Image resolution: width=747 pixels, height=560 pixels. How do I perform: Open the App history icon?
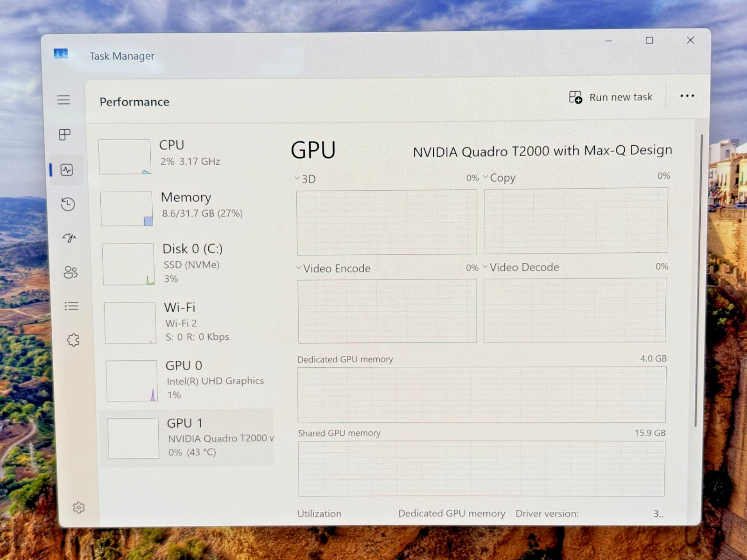68,204
